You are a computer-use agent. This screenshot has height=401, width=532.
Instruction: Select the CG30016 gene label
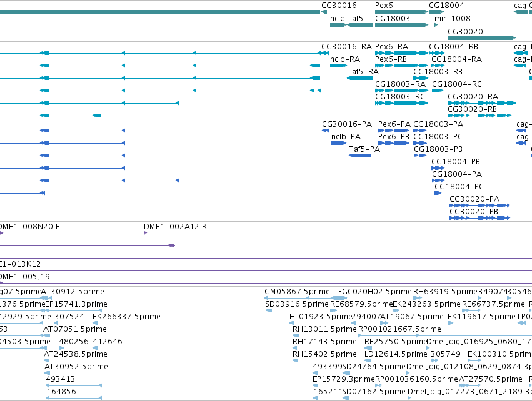coord(339,6)
